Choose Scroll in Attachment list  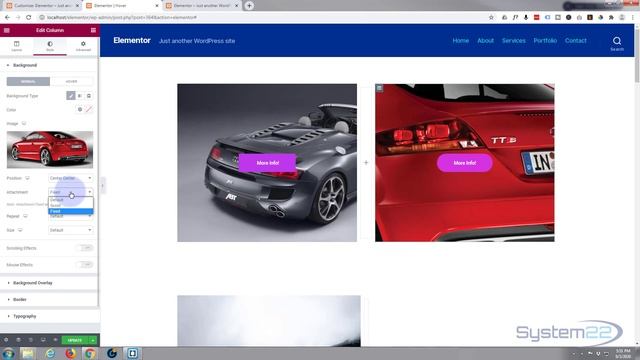tap(71, 205)
